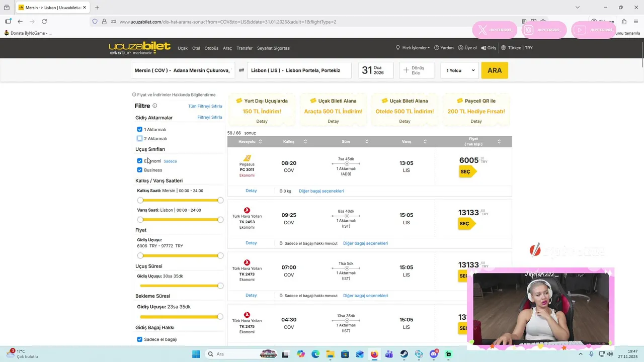Click Uçuş Süresi slider handle
This screenshot has width=644, height=362.
coord(220,286)
